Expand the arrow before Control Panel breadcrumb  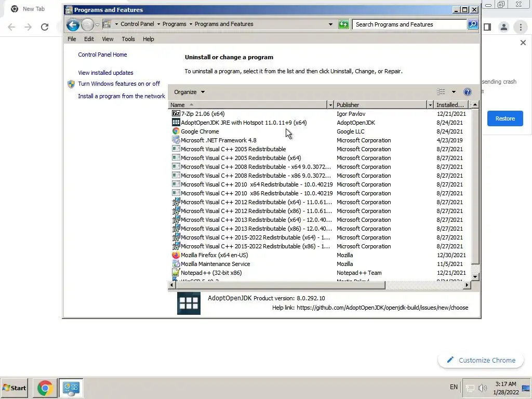tap(116, 24)
